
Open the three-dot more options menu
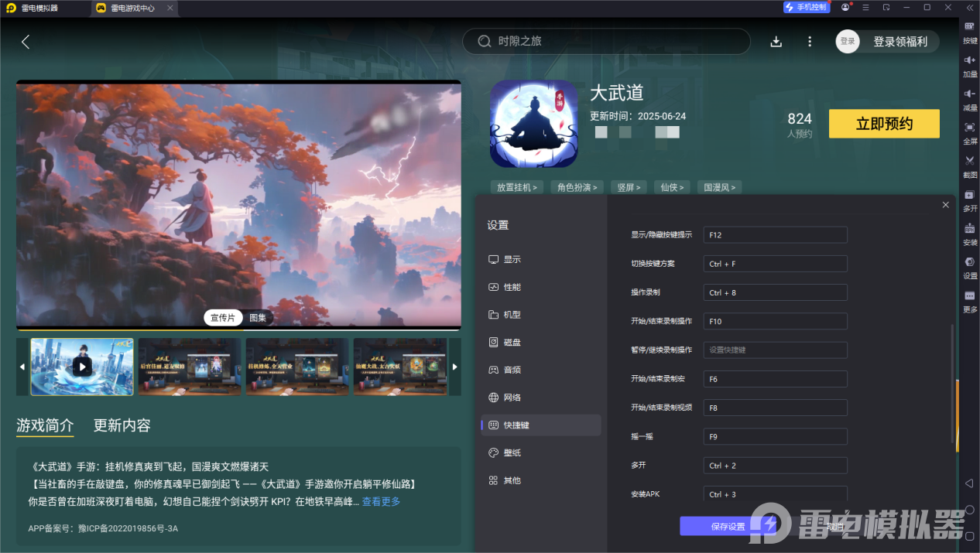810,42
